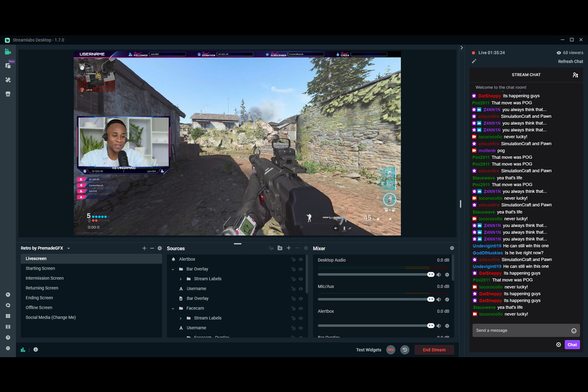The image size is (588, 392).
Task: Open the help question mark in sidebar
Action: point(8,338)
